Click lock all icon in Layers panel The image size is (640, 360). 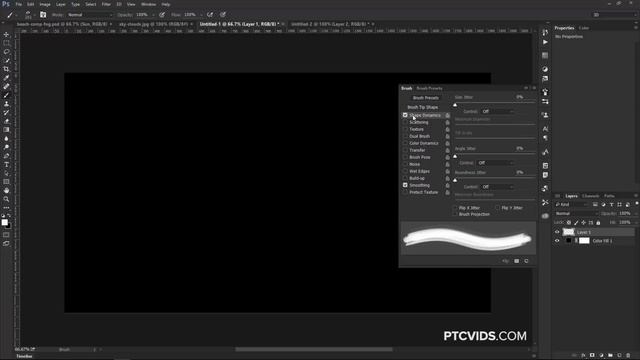point(598,222)
